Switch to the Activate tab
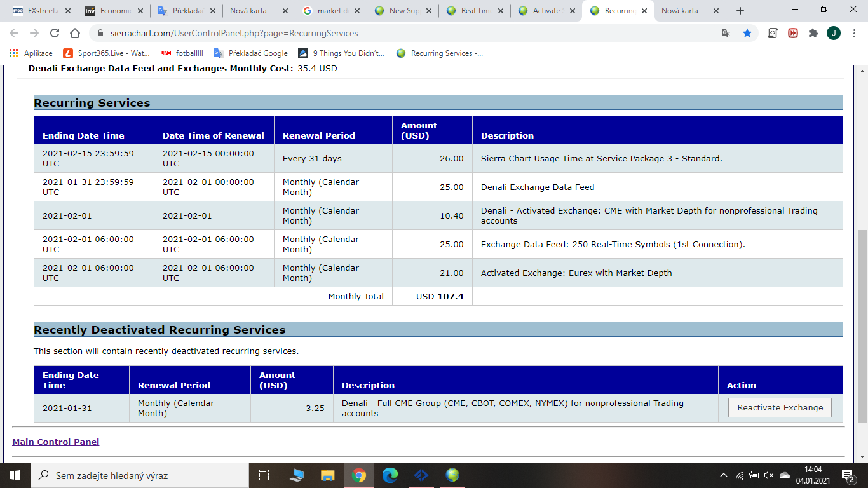This screenshot has width=868, height=488. (x=546, y=11)
